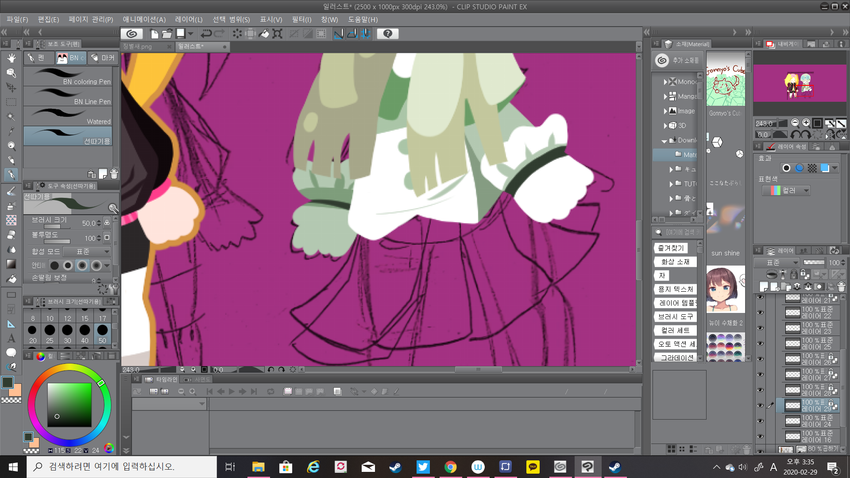
Task: Open the blending mode dropdown in tool property
Action: pyautogui.click(x=87, y=251)
